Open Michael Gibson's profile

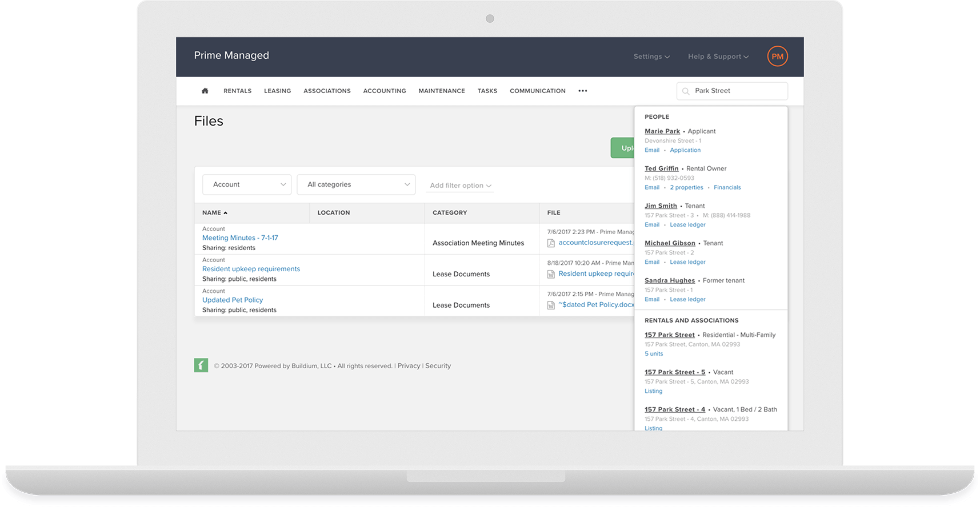tap(670, 243)
